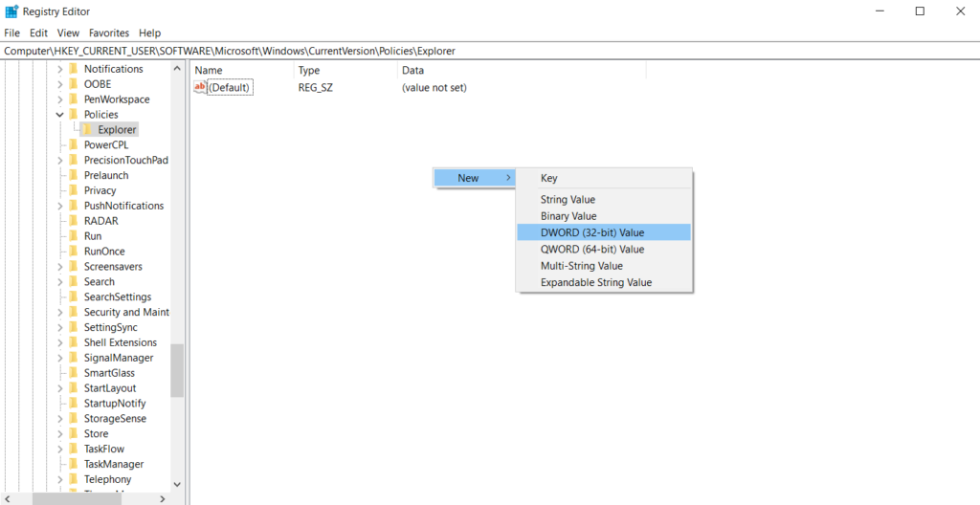Select the Run key in tree

click(93, 236)
